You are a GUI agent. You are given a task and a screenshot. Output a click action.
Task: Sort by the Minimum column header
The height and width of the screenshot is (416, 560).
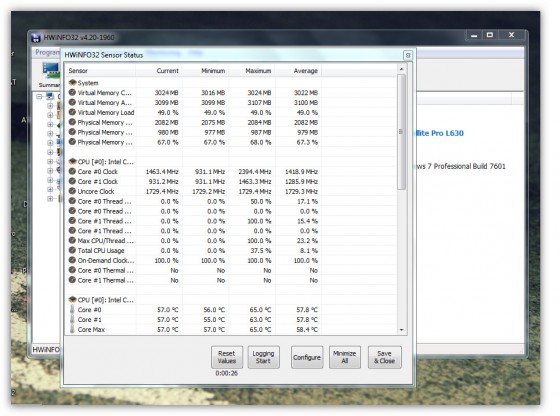point(205,71)
